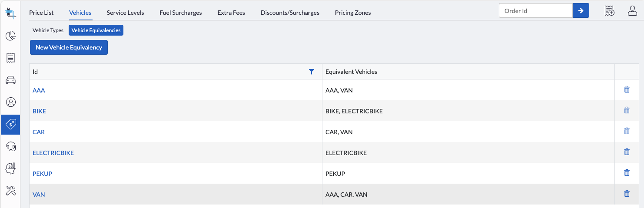Screen dimensions: 644x208
Task: Click the New Vehicle Equivalency button
Action: tap(69, 47)
